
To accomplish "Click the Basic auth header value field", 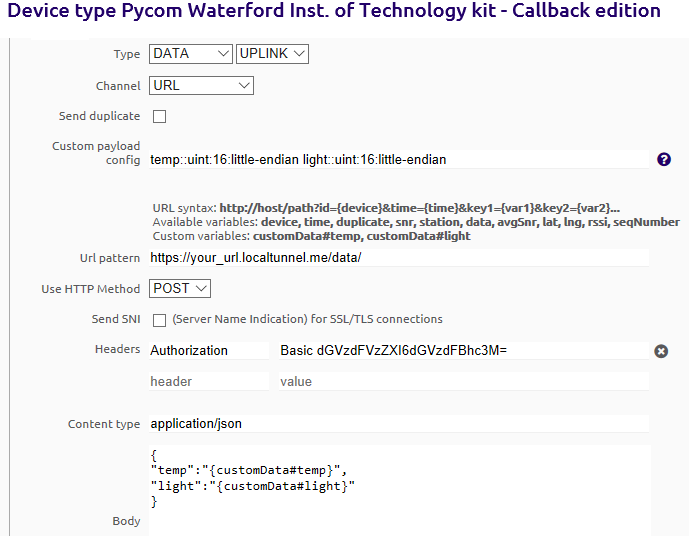I will tap(464, 351).
